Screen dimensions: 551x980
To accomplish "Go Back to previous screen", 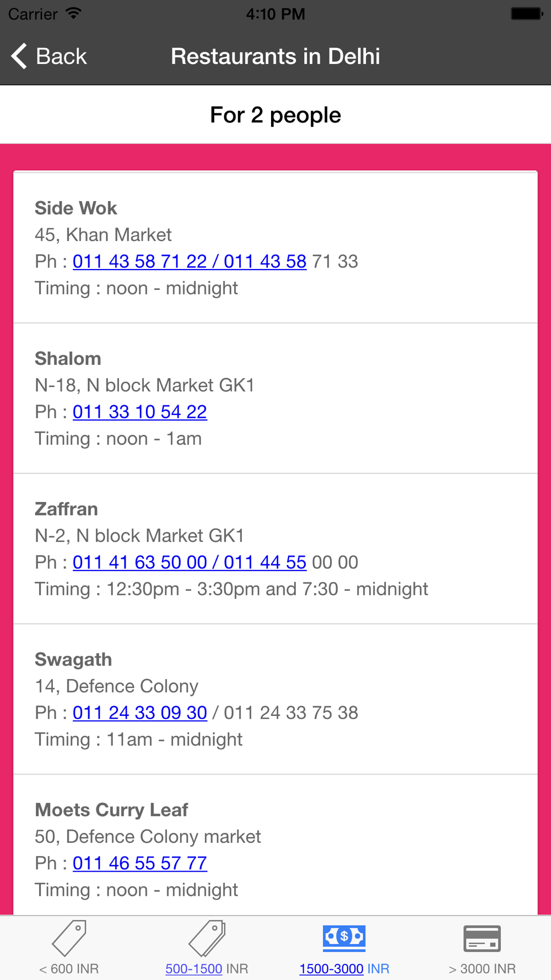I will [49, 56].
